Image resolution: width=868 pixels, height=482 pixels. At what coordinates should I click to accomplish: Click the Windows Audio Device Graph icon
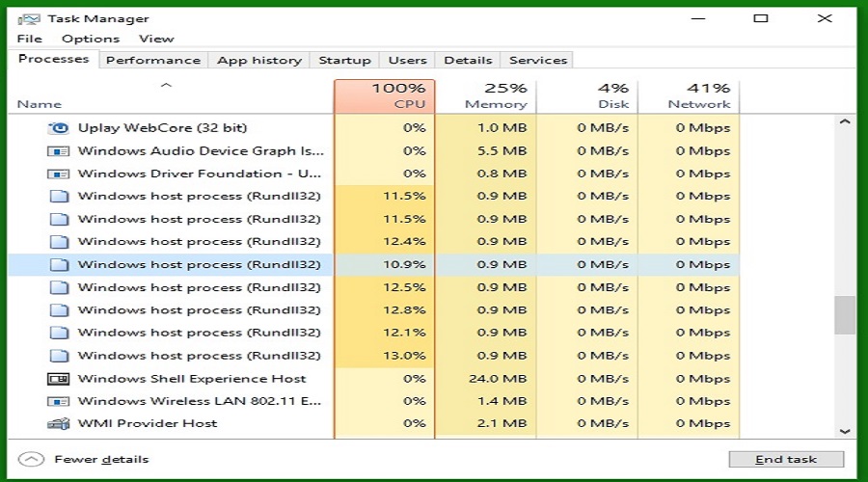58,151
